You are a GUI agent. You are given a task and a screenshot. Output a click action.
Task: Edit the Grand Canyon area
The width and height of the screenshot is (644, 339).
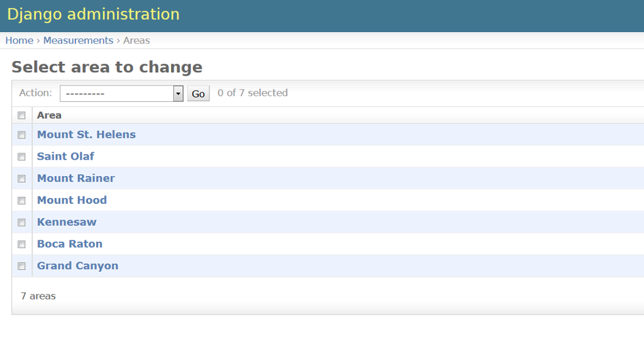[77, 266]
